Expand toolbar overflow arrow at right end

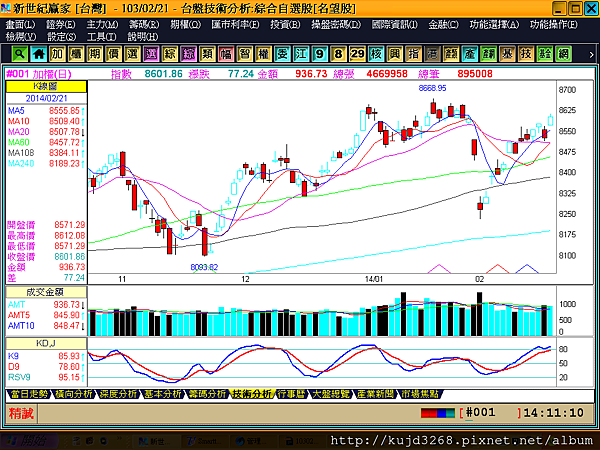591,55
